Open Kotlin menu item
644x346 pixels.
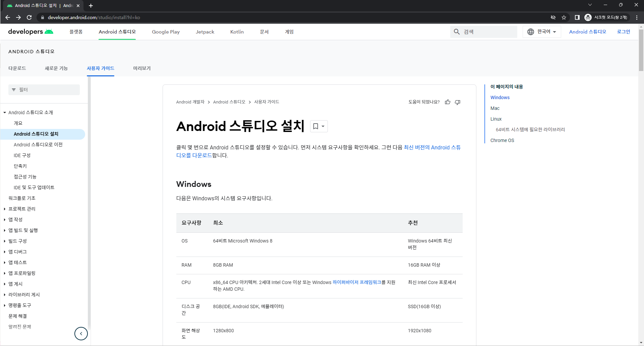point(237,32)
